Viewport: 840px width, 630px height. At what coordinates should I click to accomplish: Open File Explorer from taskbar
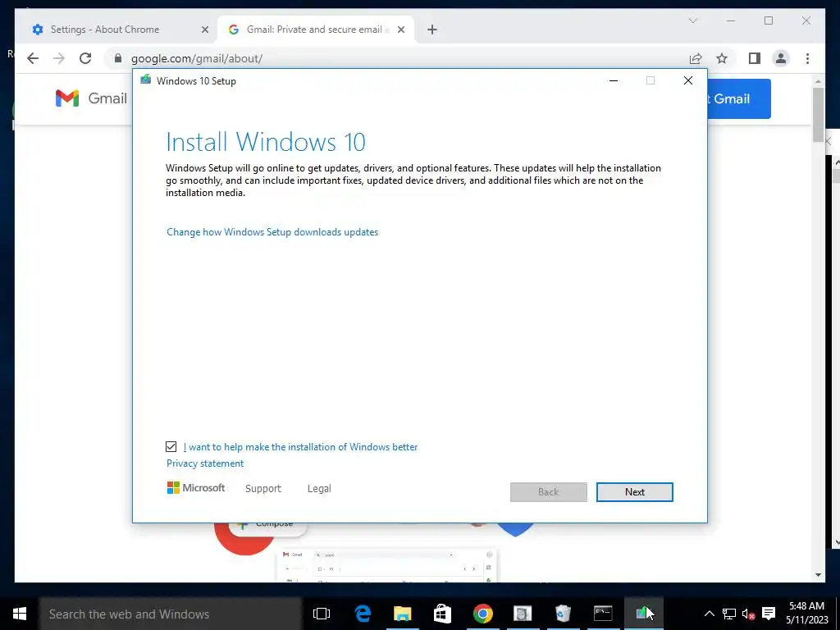coord(402,614)
